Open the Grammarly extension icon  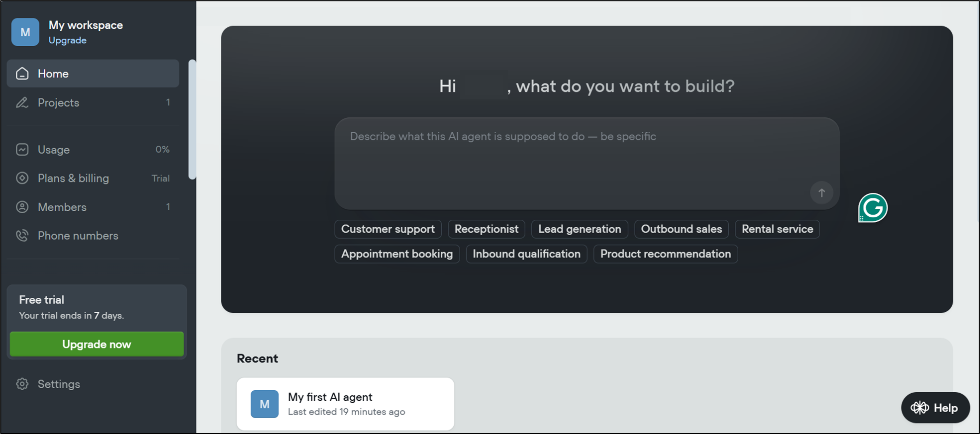(873, 208)
